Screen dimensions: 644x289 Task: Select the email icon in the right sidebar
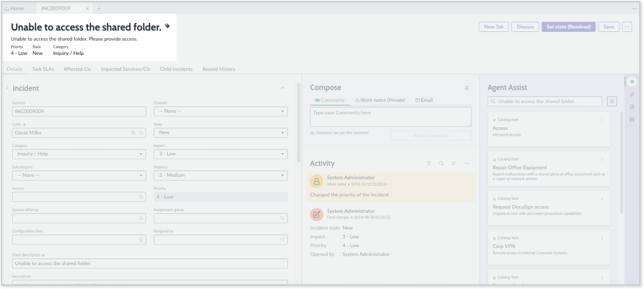632,119
